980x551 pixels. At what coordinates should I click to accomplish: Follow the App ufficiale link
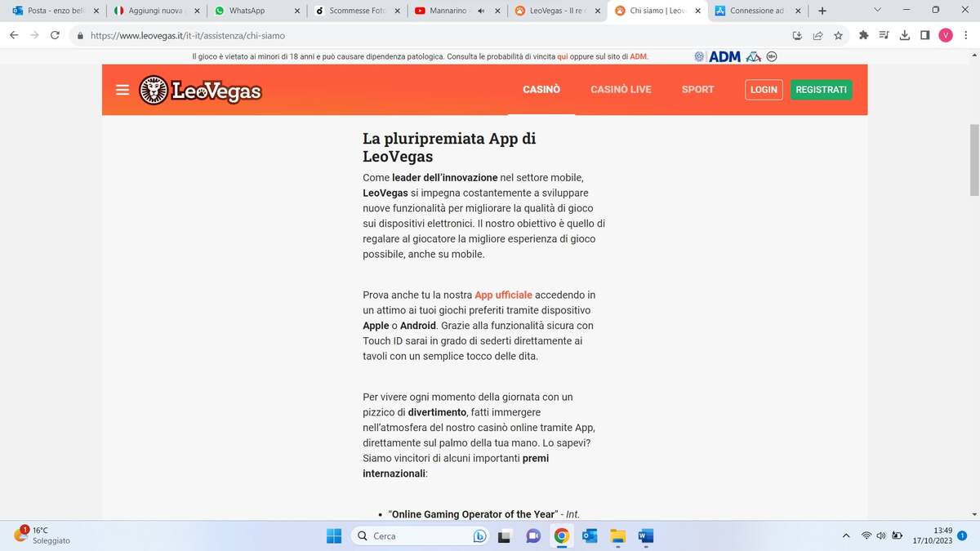(x=503, y=295)
